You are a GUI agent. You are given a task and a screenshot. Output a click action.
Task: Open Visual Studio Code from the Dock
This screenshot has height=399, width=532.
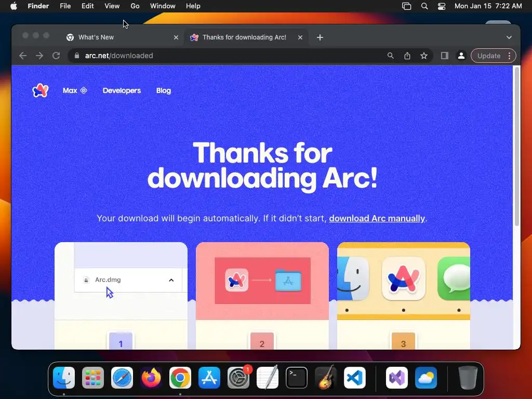(x=355, y=378)
